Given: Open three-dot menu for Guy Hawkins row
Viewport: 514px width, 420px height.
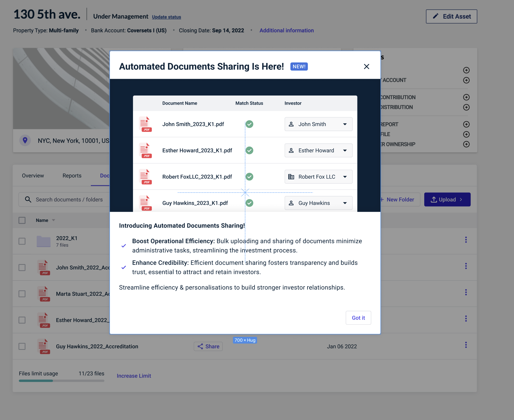Looking at the screenshot, I should [x=466, y=345].
